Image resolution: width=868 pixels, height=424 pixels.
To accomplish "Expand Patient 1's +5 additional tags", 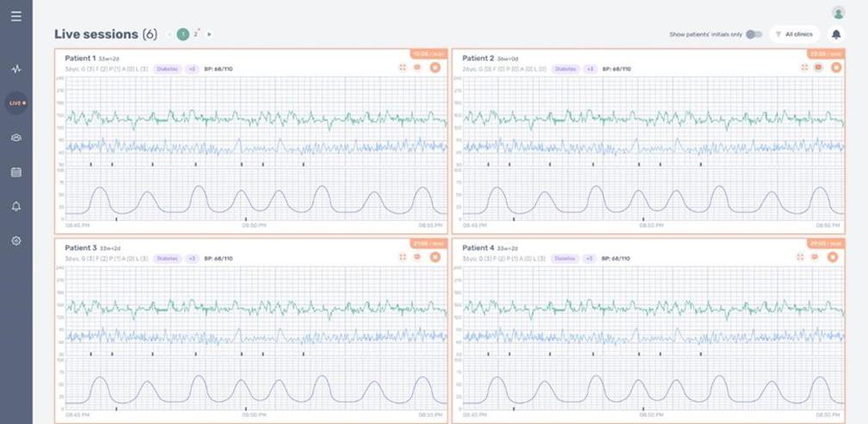I will click(x=192, y=69).
